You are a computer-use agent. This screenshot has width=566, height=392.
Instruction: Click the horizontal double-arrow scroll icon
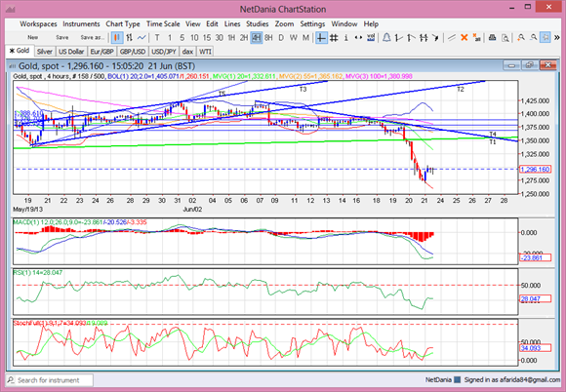tap(358, 37)
